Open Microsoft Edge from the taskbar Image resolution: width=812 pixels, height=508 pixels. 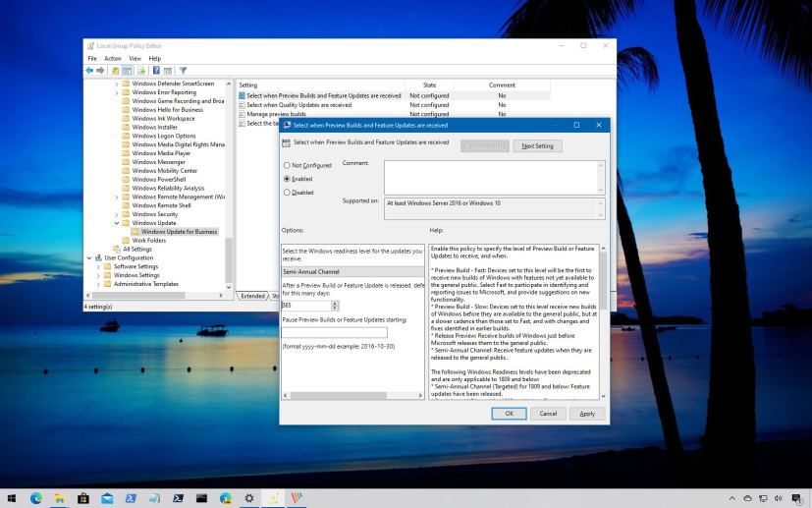[x=35, y=499]
